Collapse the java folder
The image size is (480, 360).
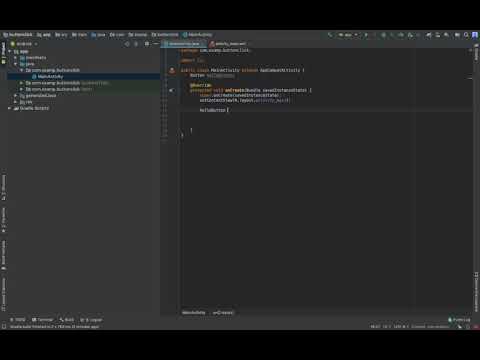click(15, 64)
